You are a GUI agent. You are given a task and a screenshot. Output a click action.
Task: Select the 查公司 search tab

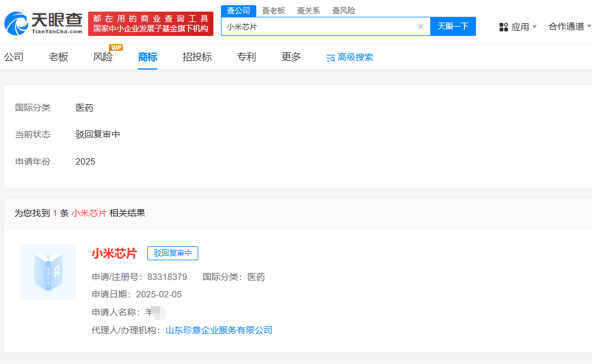click(x=238, y=10)
